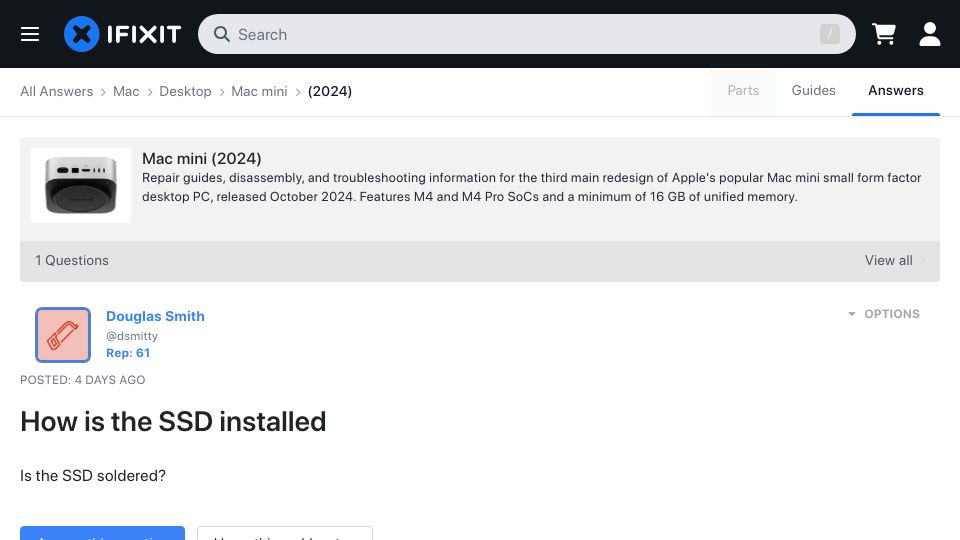Click the search magnifier icon

click(222, 34)
